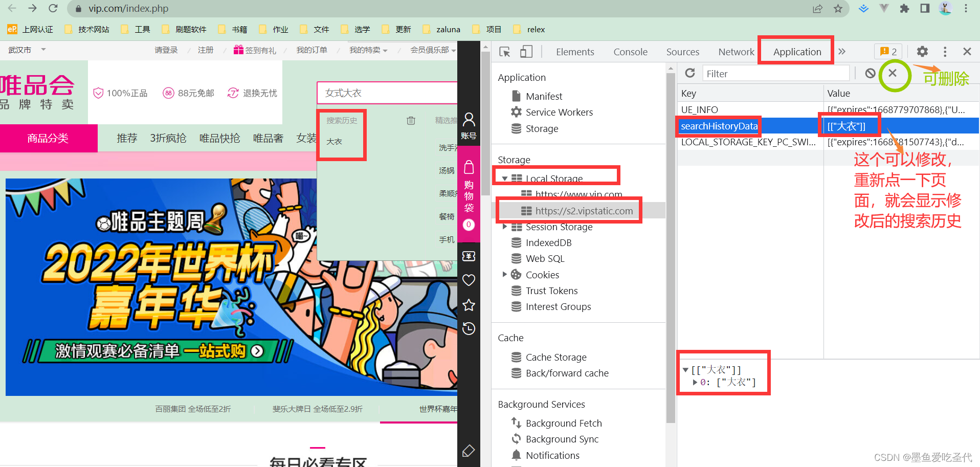Open the coupon icon in sidebar
This screenshot has width=980, height=467.
[x=469, y=256]
